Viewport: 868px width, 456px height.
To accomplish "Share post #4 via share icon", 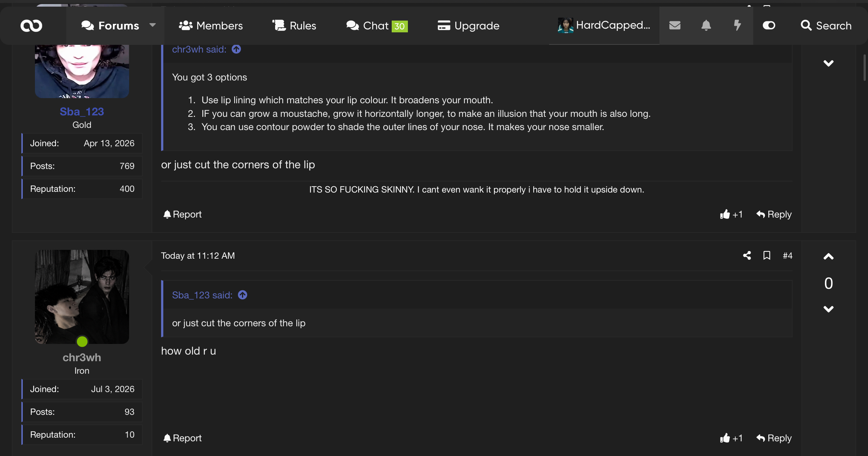I will tap(747, 255).
